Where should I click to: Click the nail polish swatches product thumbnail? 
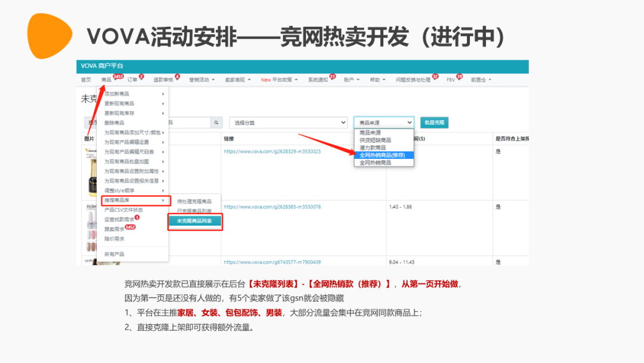pos(91,227)
